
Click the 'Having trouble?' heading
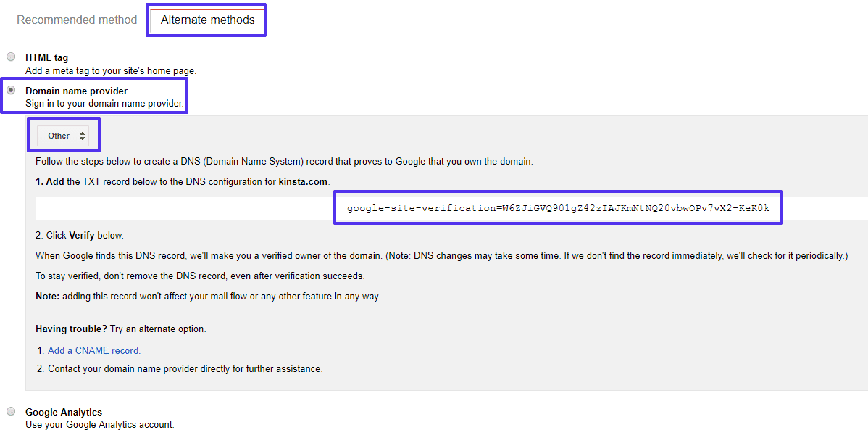(70, 328)
